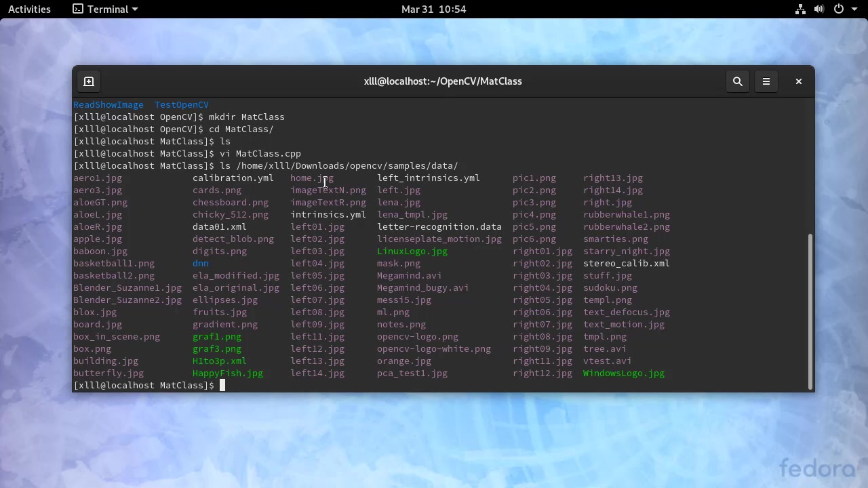Click the volume speaker icon
This screenshot has height=488, width=868.
click(819, 9)
